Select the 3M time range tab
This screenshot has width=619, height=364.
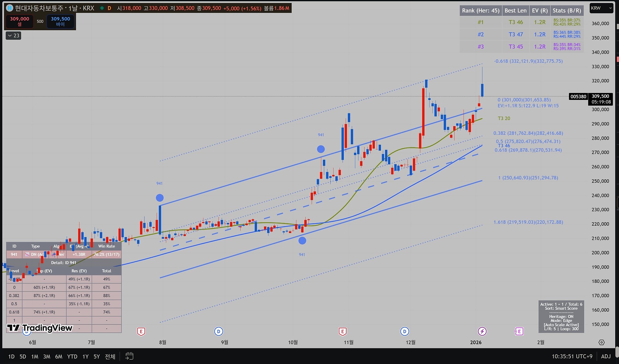(x=47, y=357)
